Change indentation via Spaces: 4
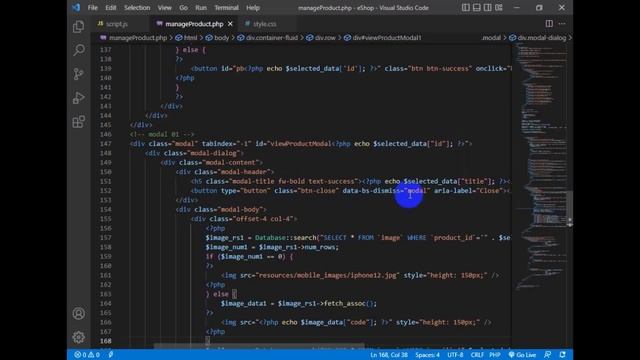 point(427,355)
